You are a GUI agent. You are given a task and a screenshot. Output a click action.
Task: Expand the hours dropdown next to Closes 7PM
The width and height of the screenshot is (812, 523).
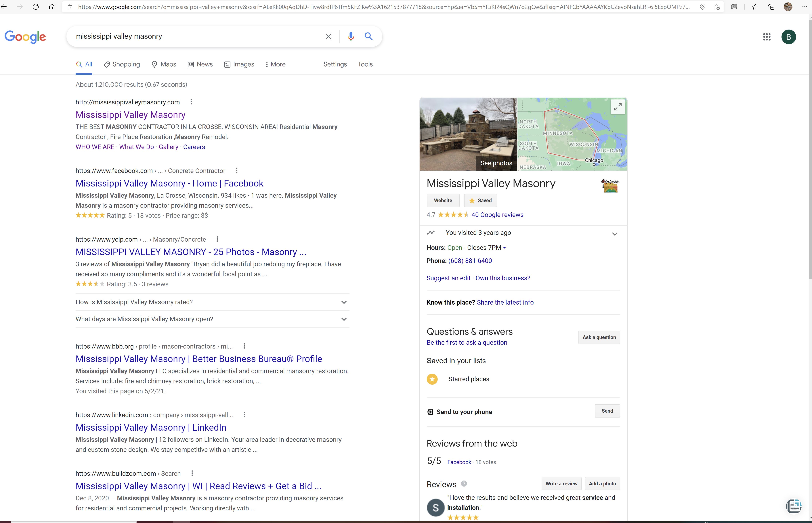505,248
